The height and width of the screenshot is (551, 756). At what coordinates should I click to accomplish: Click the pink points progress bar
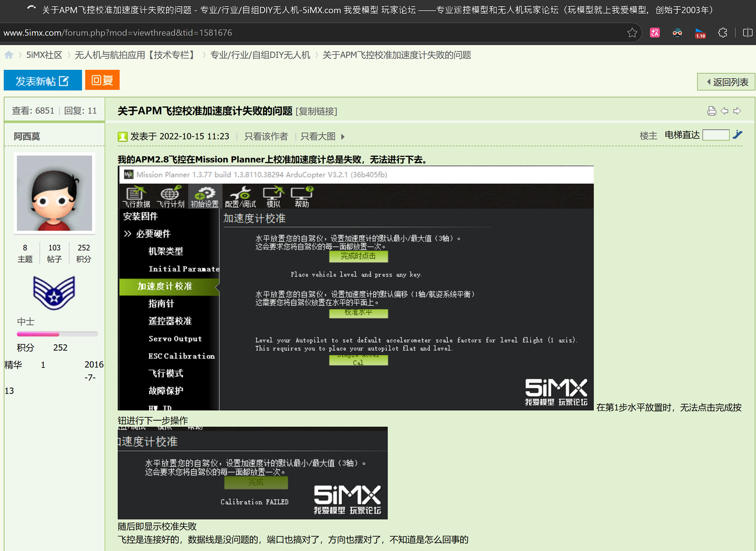coord(57,334)
